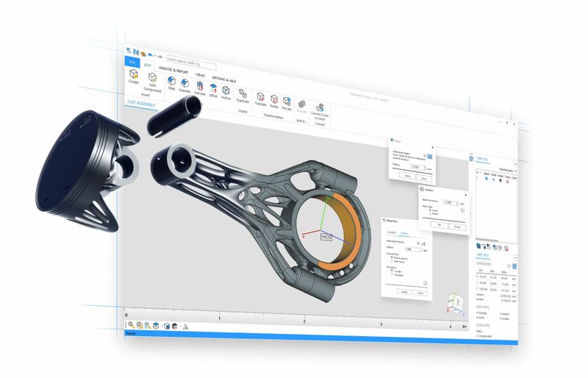Select the Translate tool
The image size is (588, 378).
(x=260, y=97)
